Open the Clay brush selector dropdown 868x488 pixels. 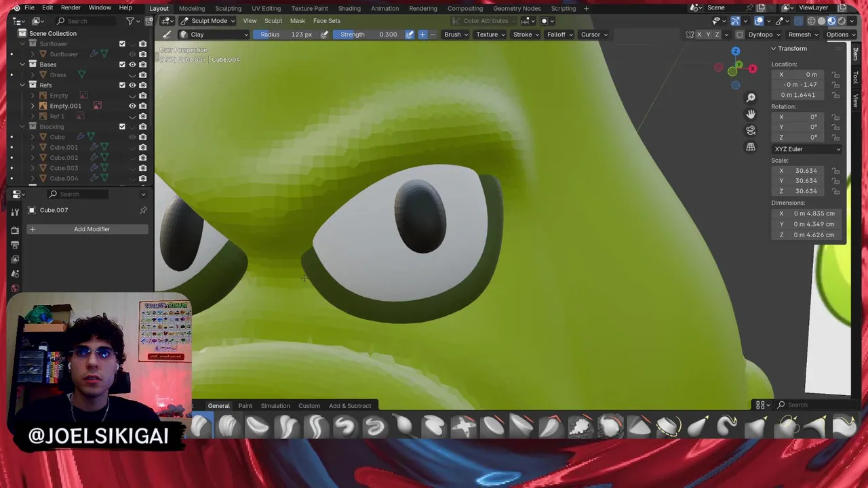pos(214,35)
